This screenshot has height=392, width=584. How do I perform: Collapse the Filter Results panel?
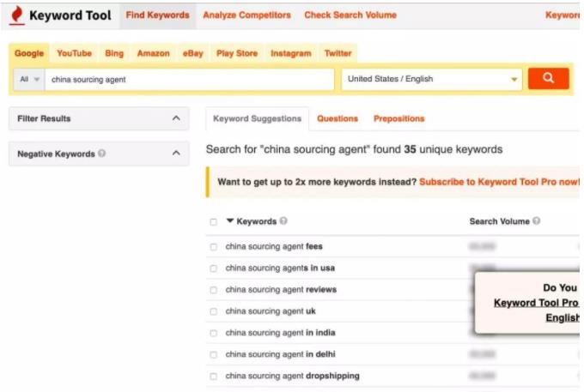click(175, 118)
